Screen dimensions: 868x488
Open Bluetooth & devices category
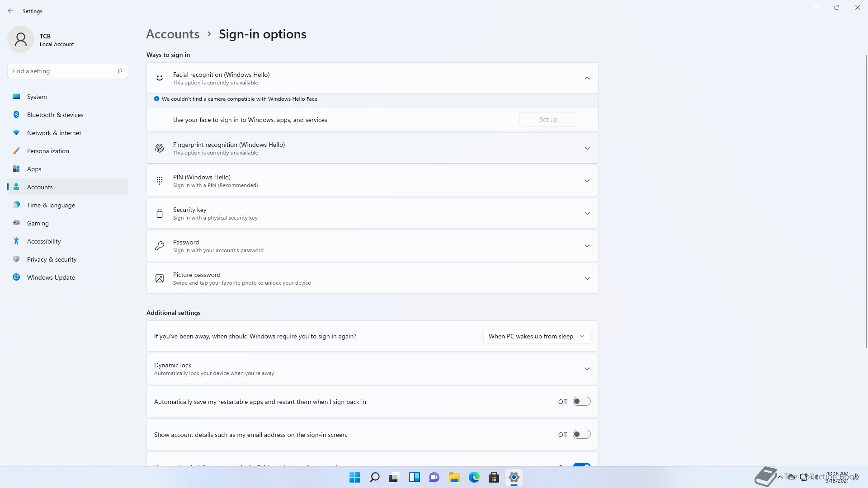(68, 115)
